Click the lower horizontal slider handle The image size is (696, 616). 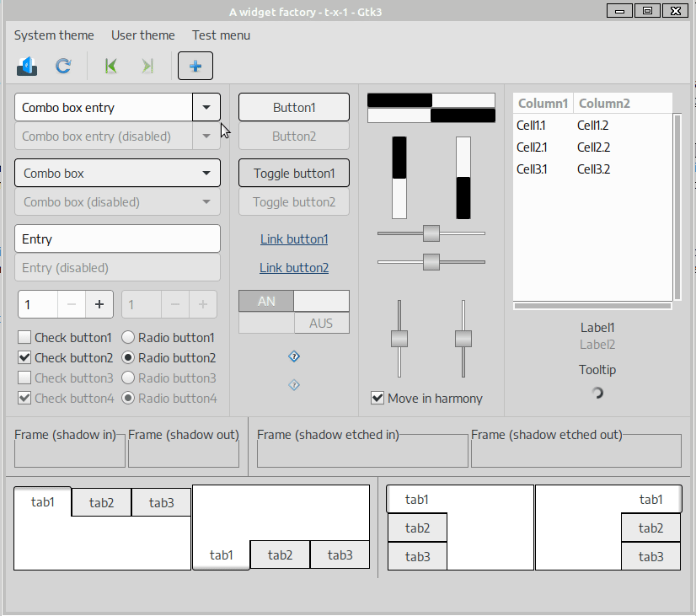click(x=431, y=262)
